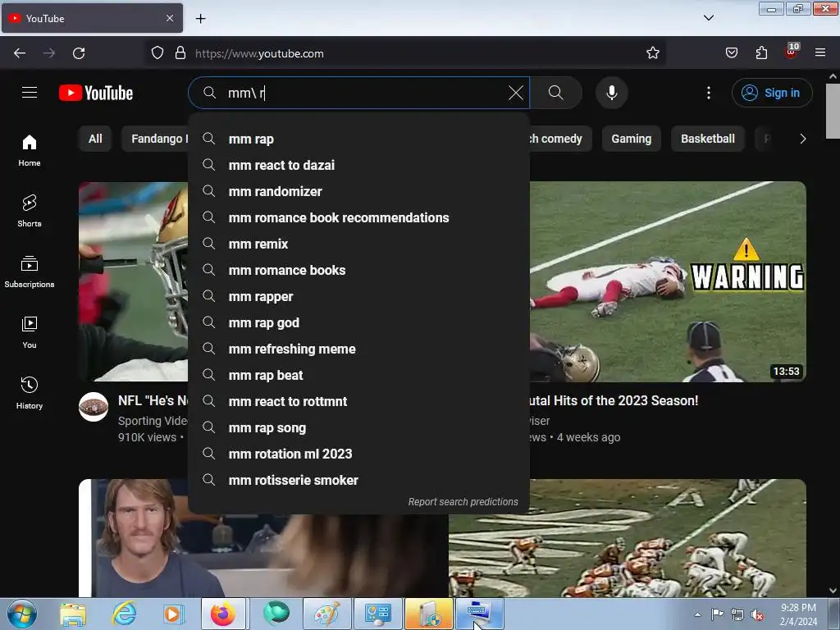Choose suggestion 'mm rap god'

359,322
